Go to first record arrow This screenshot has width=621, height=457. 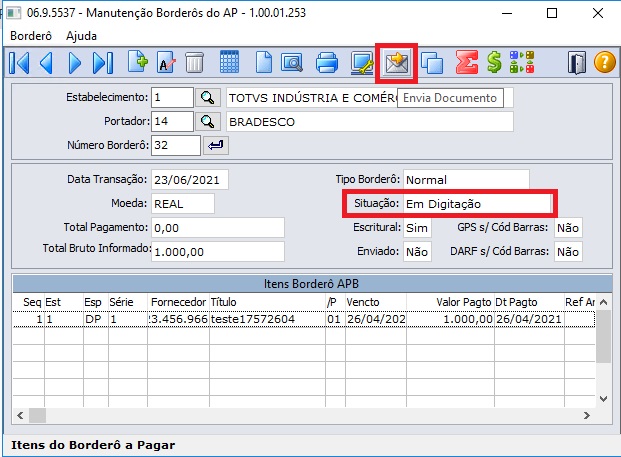[x=19, y=63]
